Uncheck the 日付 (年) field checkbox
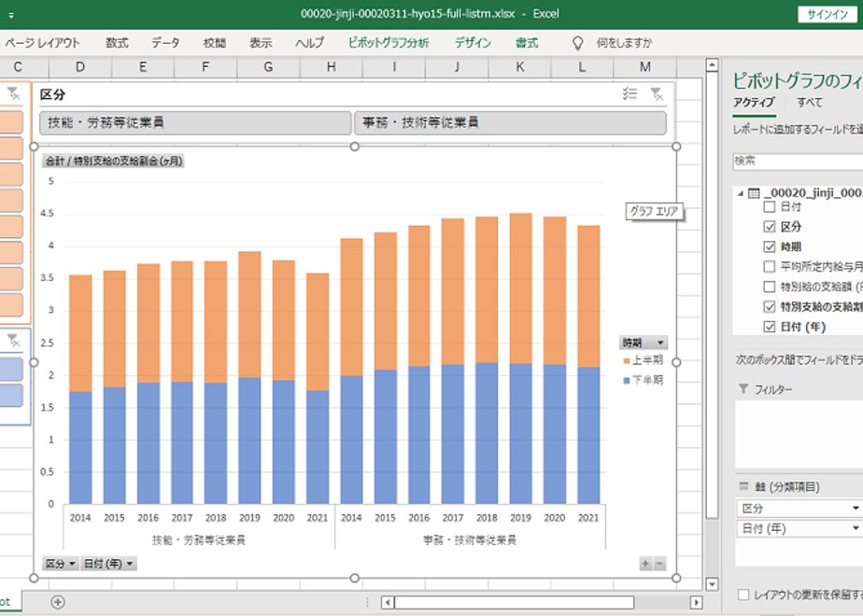Viewport: 863px width, 616px height. point(770,327)
